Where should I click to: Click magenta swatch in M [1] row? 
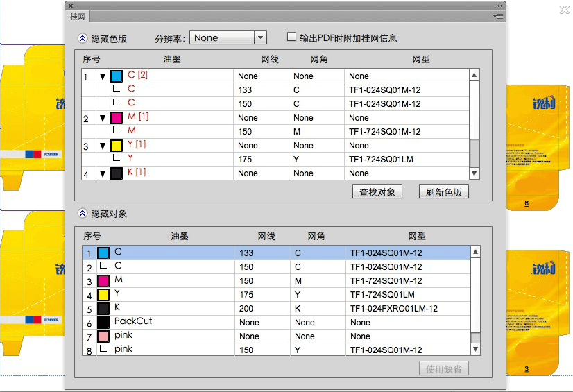tap(117, 118)
